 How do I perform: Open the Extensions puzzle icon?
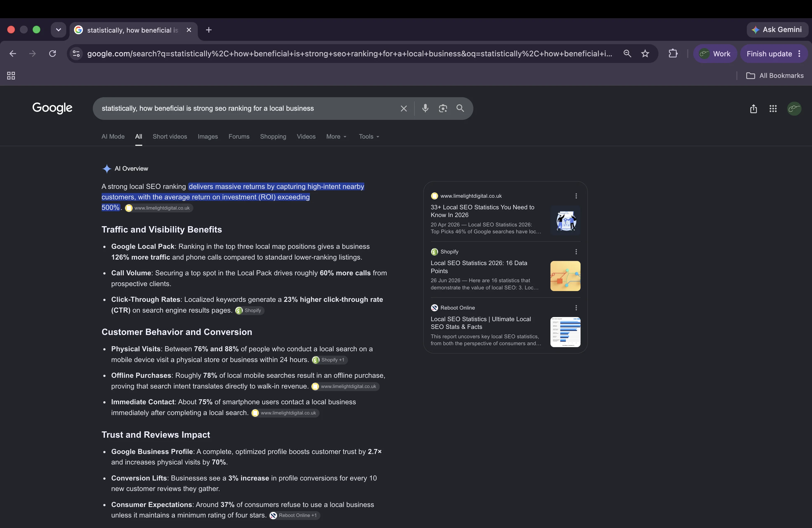673,54
